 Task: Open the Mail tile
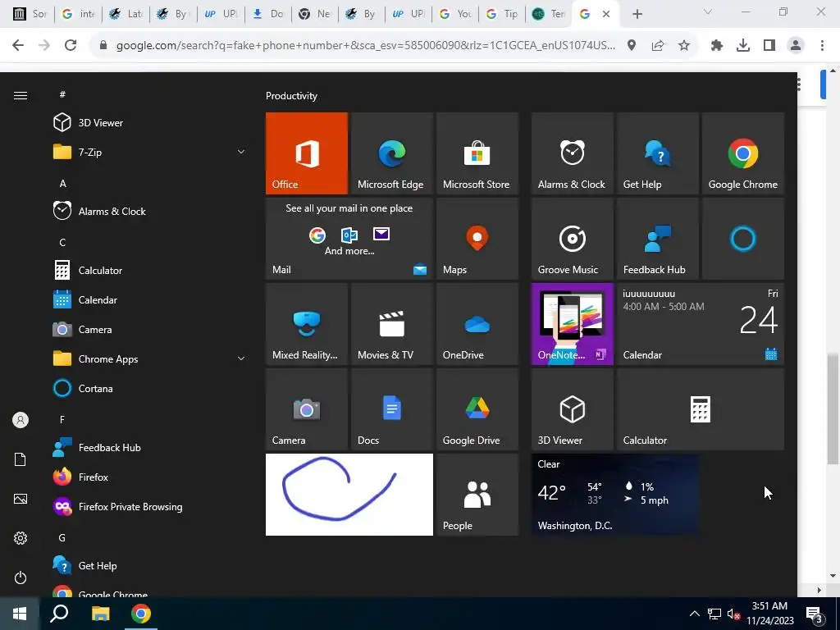tap(349, 239)
